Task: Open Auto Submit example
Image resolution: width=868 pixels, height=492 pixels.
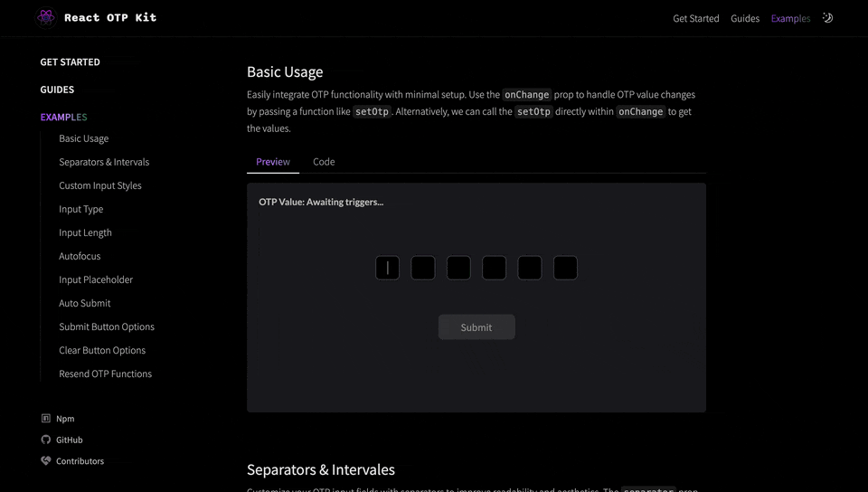Action: (x=85, y=303)
